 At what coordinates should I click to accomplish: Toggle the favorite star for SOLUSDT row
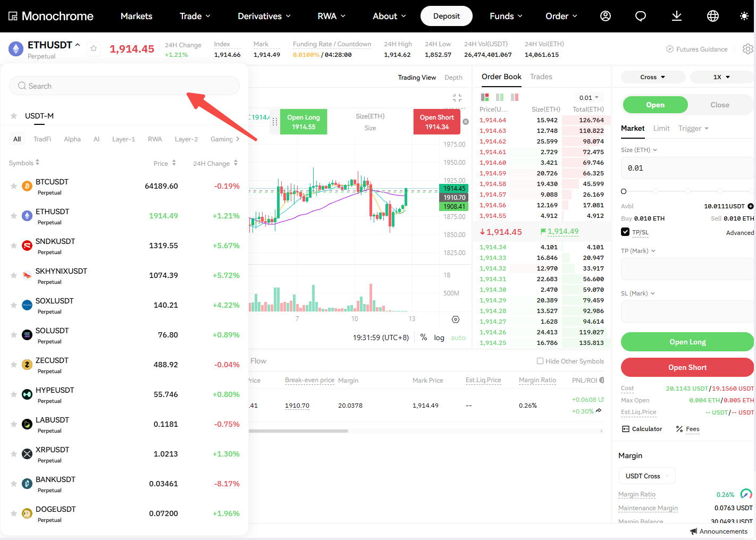point(14,335)
